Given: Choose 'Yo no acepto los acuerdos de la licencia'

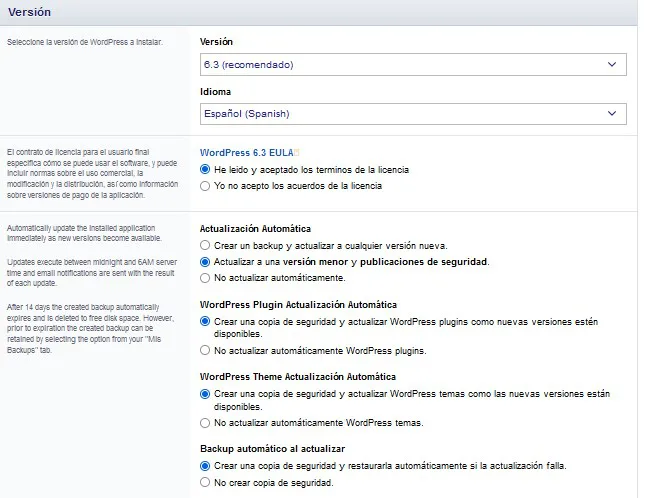Looking at the screenshot, I should (x=206, y=185).
